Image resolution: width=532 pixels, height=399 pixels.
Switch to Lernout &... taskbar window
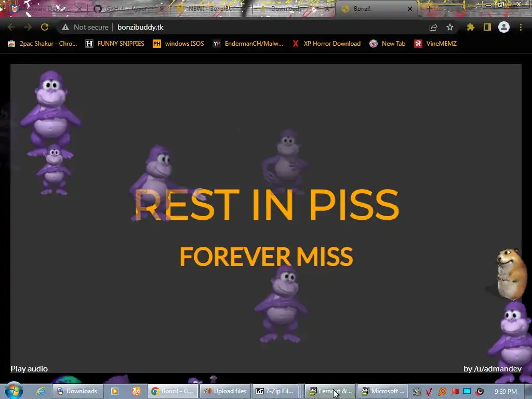[330, 391]
